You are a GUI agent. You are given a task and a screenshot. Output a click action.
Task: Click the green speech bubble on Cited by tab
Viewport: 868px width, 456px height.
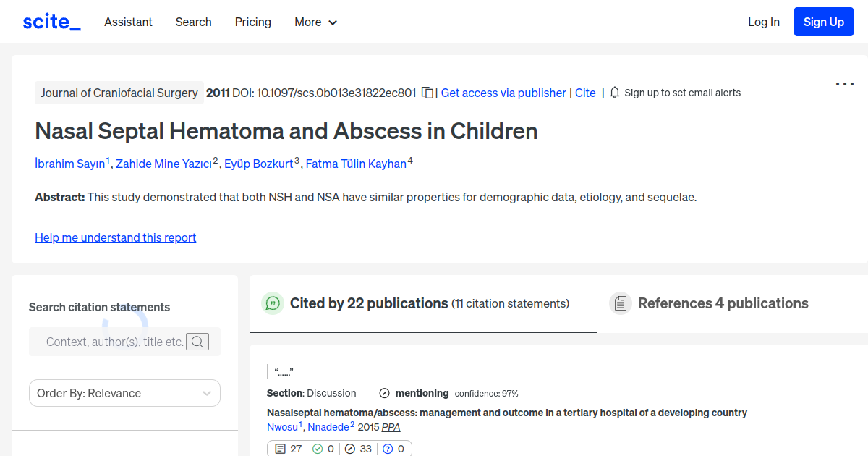tap(273, 303)
